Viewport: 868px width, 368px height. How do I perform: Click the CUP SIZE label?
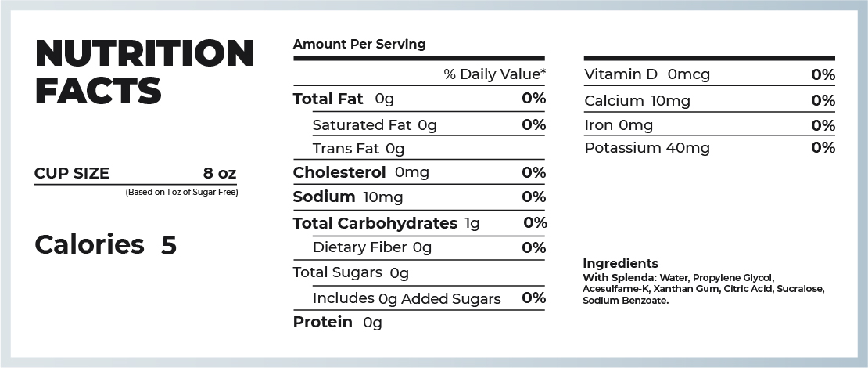(72, 174)
